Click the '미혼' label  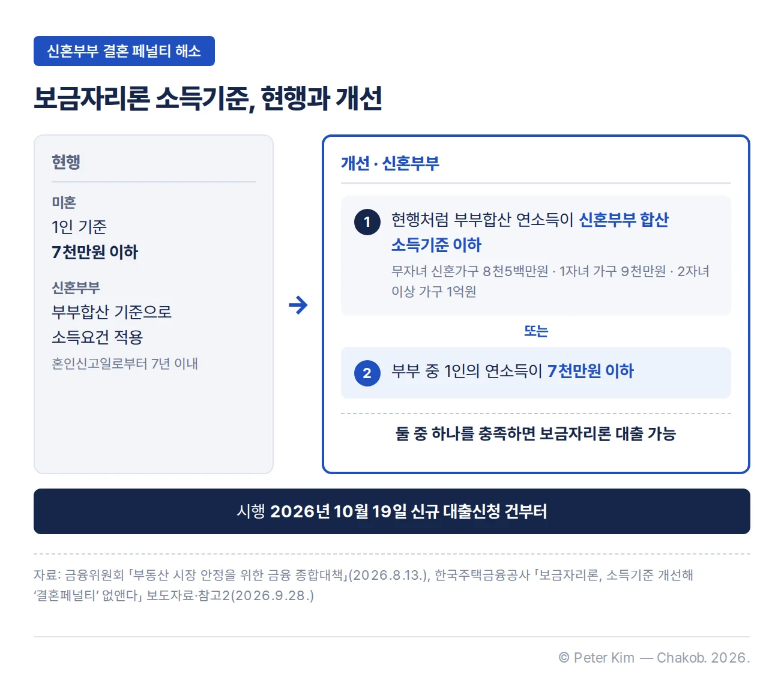pyautogui.click(x=64, y=202)
